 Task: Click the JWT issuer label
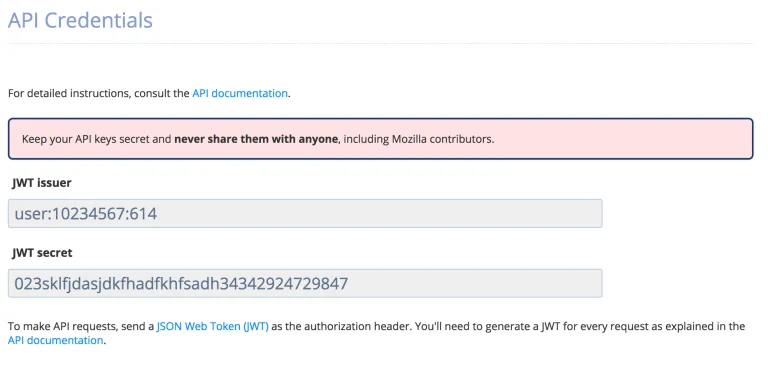coord(42,183)
